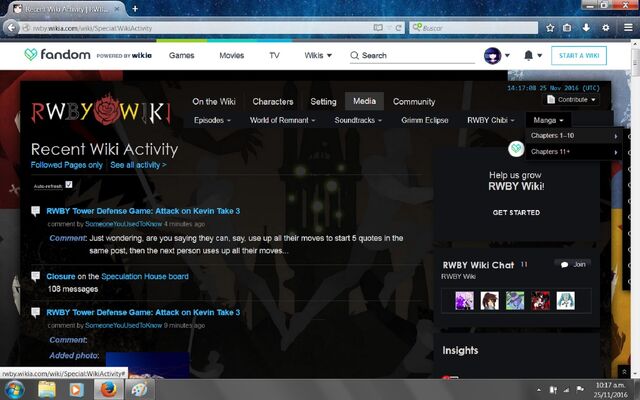
Task: Toggle the Auto-refresh checkbox
Action: click(69, 184)
